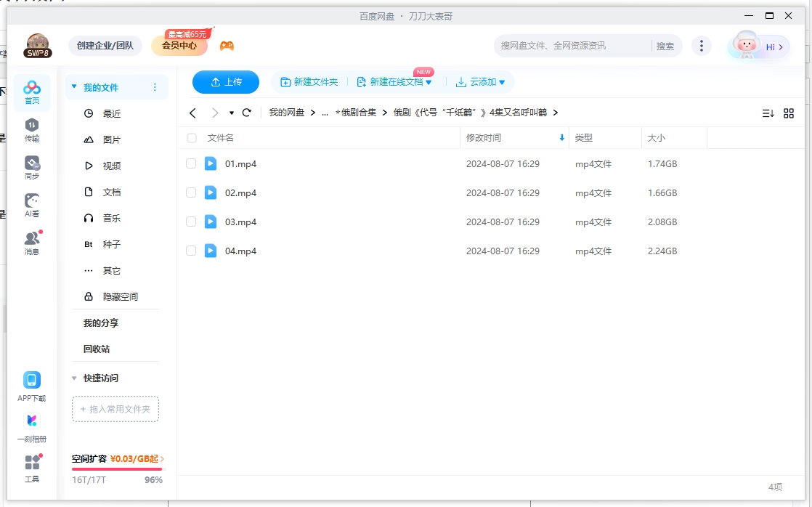This screenshot has height=507, width=812.
Task: Click the storage usage progress bar
Action: 116,469
